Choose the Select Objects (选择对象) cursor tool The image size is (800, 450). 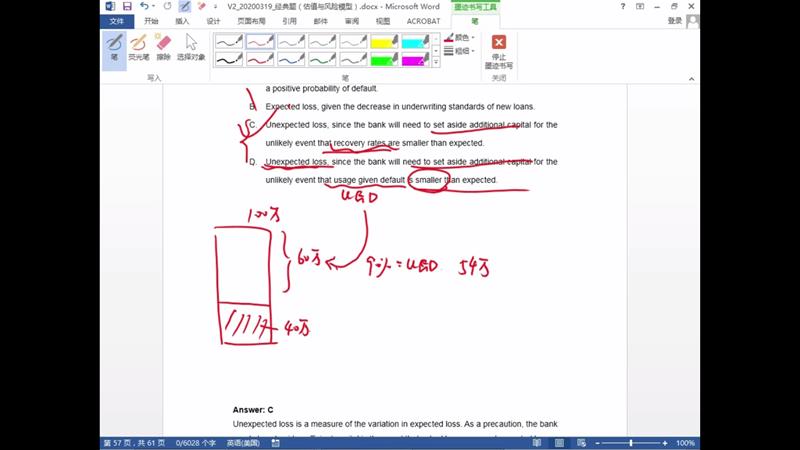point(191,48)
